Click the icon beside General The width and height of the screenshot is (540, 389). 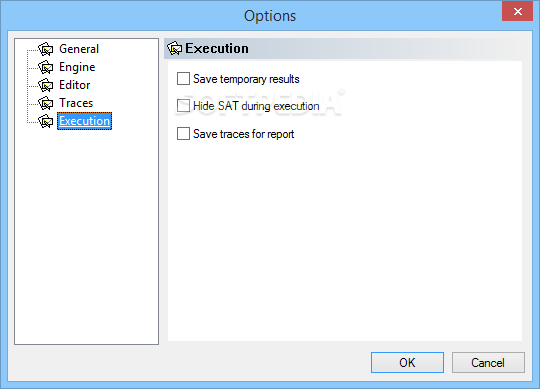46,49
